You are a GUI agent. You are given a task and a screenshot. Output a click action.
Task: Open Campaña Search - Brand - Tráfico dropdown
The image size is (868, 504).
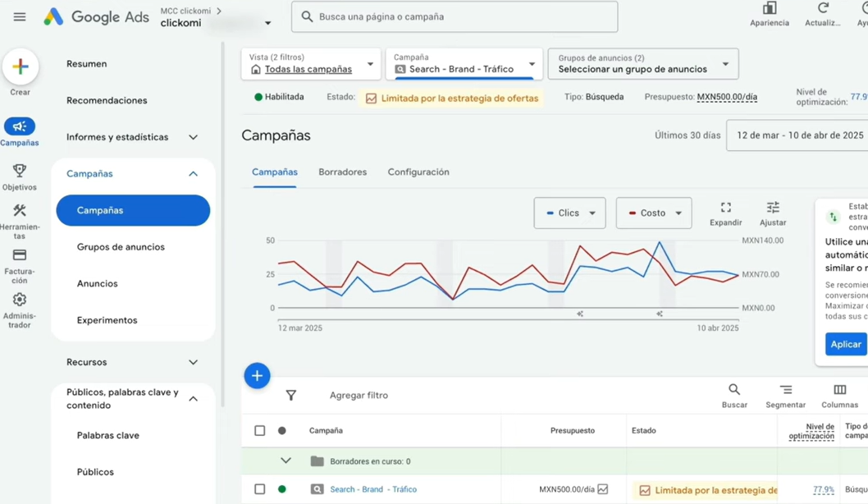[x=464, y=64]
